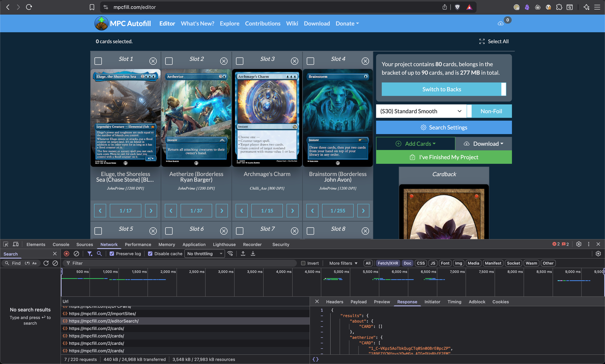Expand the Download options dropdown

[483, 144]
